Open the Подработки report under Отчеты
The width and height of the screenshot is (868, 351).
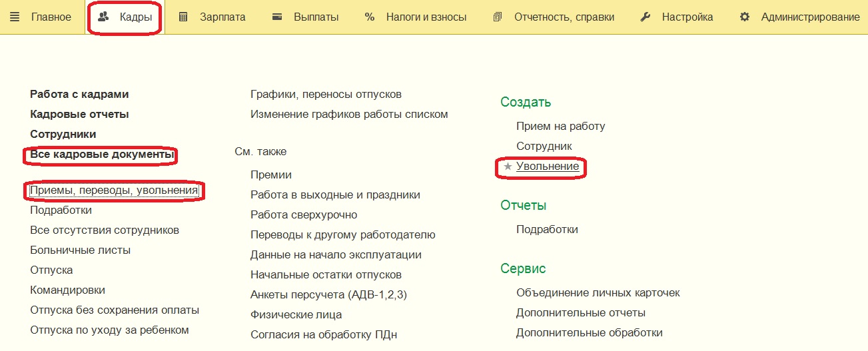547,230
